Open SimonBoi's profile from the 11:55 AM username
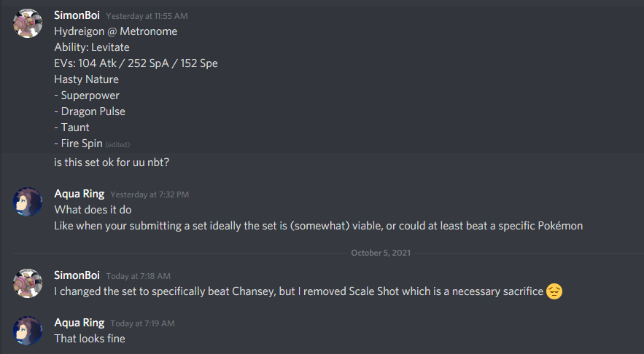This screenshot has height=354, width=644. pos(78,15)
